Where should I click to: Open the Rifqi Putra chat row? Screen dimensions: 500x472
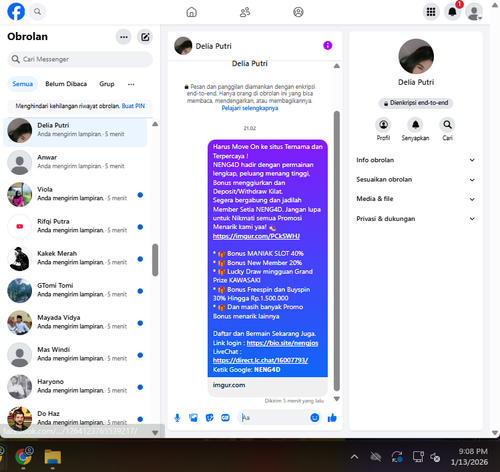(75, 226)
